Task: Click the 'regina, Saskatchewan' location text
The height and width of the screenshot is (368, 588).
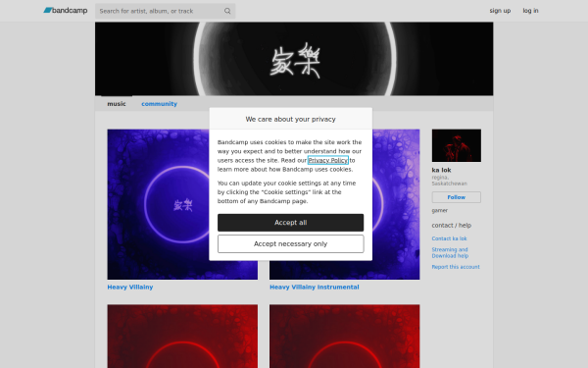Action: [x=449, y=181]
